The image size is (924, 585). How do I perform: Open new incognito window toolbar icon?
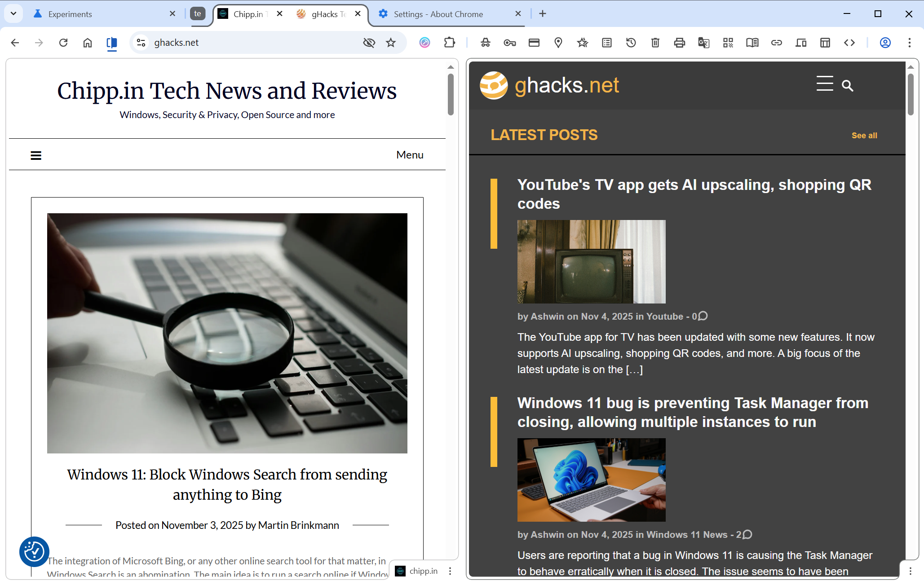point(486,43)
